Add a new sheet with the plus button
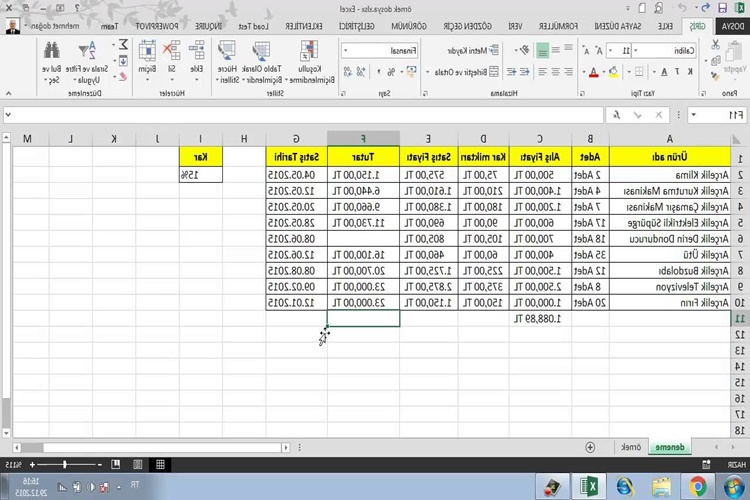Viewport: 750px width, 500px height. click(x=590, y=447)
